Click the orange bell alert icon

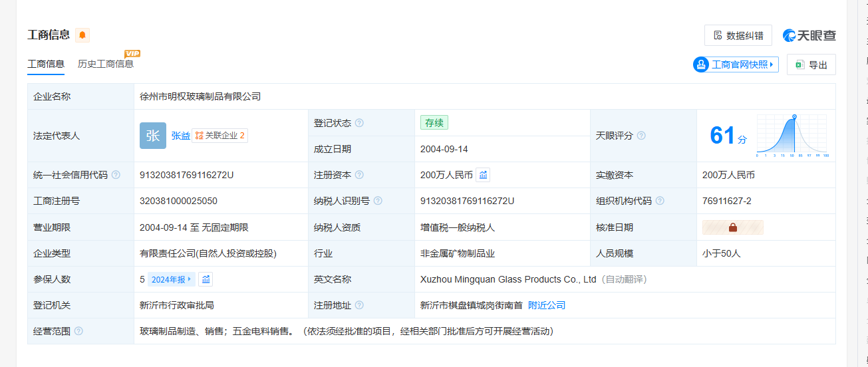pyautogui.click(x=82, y=35)
